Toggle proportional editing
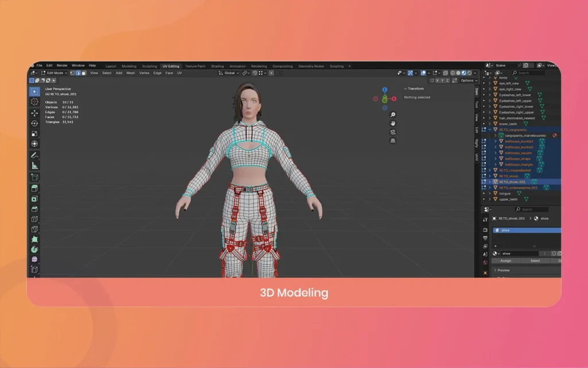Viewport: 588px width, 368px height. (x=271, y=73)
